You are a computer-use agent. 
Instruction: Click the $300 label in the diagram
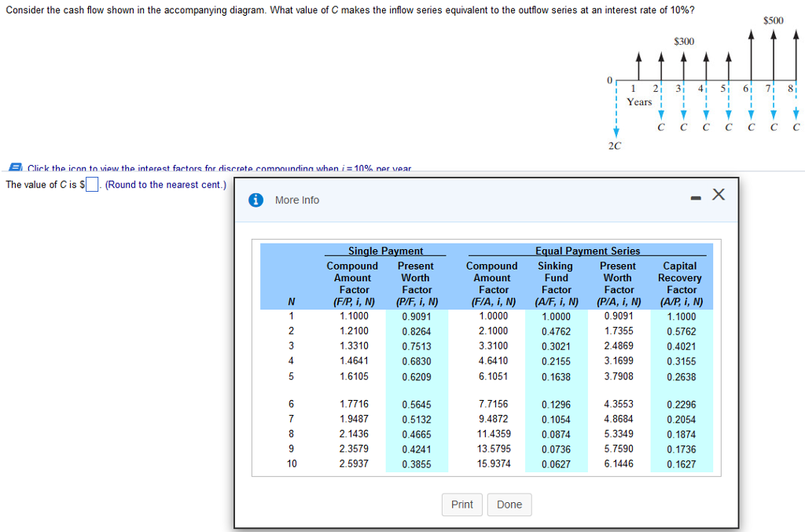[x=684, y=42]
